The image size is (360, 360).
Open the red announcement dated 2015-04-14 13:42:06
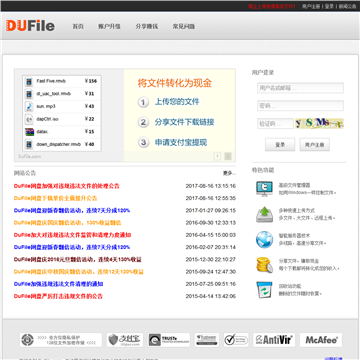click(x=58, y=296)
